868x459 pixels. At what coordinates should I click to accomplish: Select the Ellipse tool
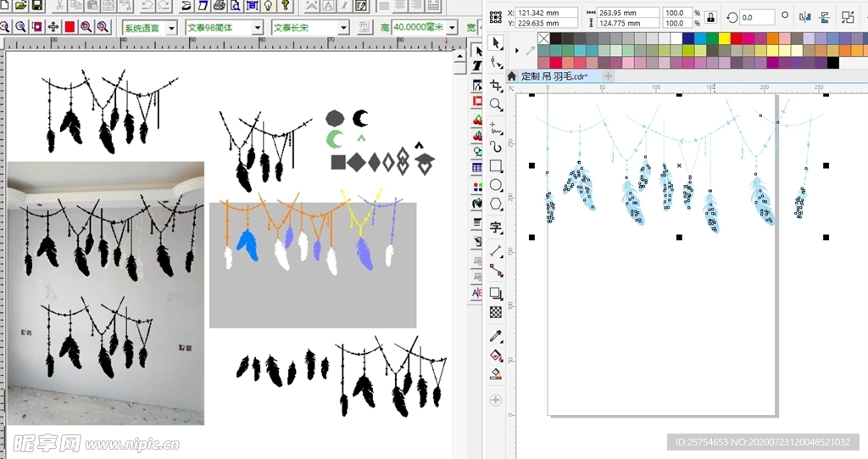click(496, 186)
